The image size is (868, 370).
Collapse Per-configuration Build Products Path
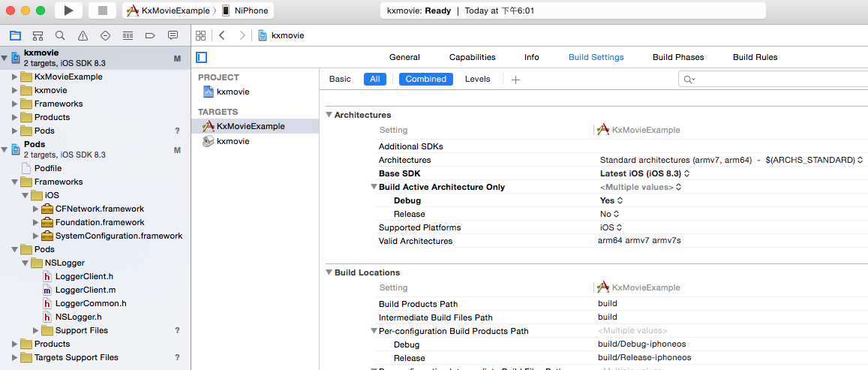[374, 331]
